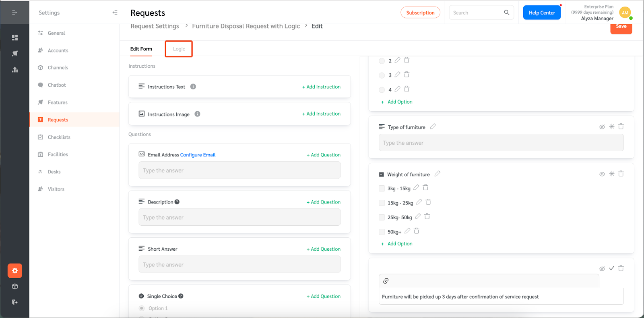Viewport: 644px width, 318px height.
Task: Click Configure Email link
Action: click(198, 155)
